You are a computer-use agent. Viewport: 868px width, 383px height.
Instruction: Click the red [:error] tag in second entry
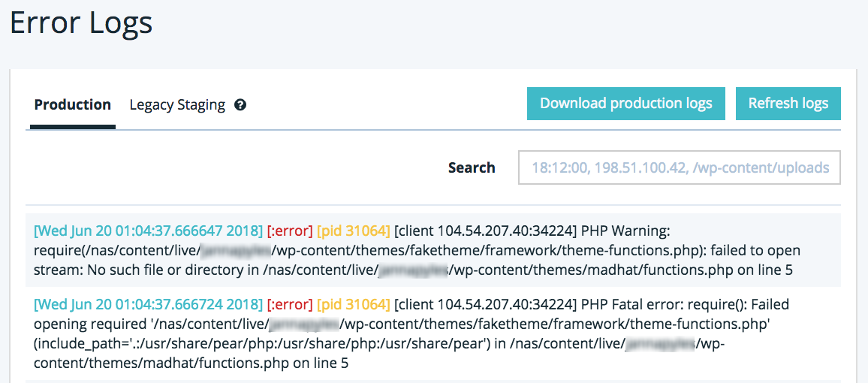click(289, 305)
